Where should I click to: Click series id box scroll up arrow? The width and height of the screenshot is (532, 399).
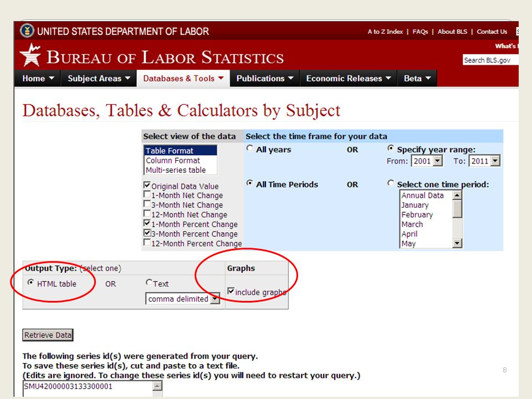pos(157,386)
